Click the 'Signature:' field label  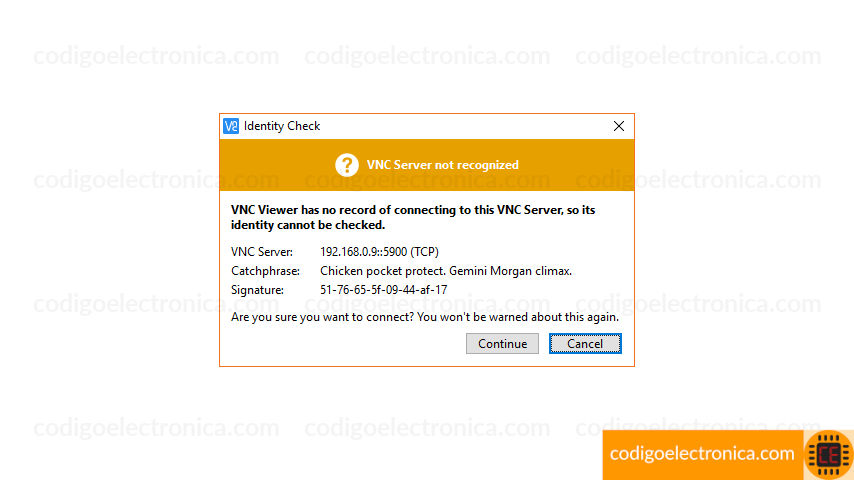tap(257, 290)
